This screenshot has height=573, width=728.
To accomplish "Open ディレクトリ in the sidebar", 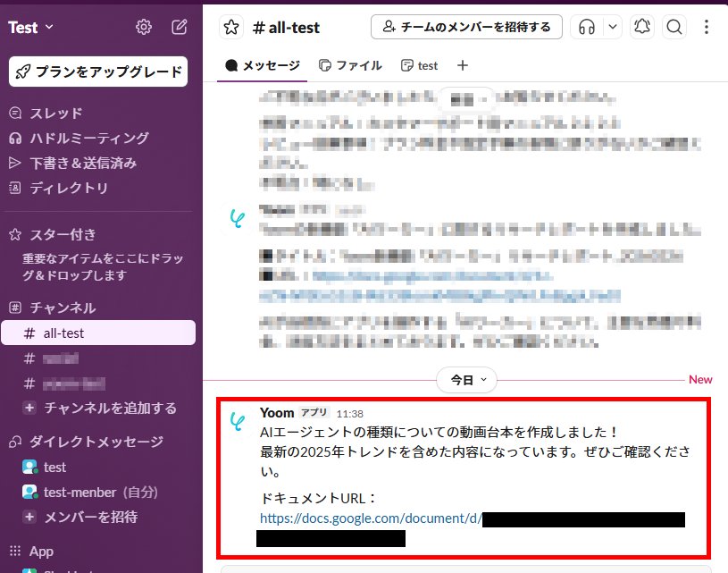I will 69,188.
